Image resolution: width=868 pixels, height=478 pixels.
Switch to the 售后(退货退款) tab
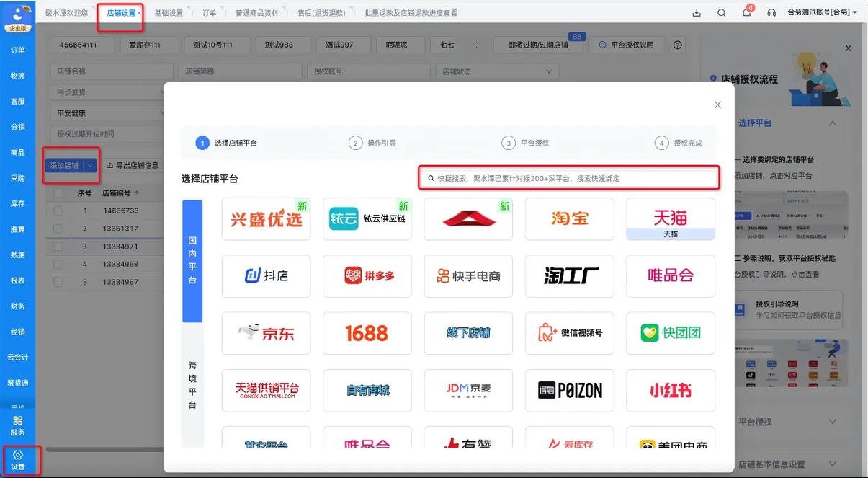321,13
